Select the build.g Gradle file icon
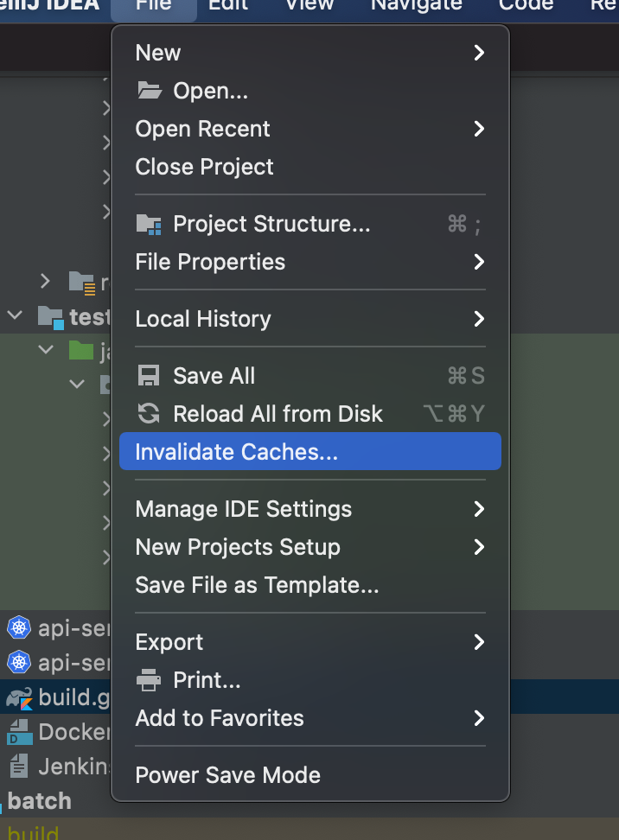 (x=19, y=698)
